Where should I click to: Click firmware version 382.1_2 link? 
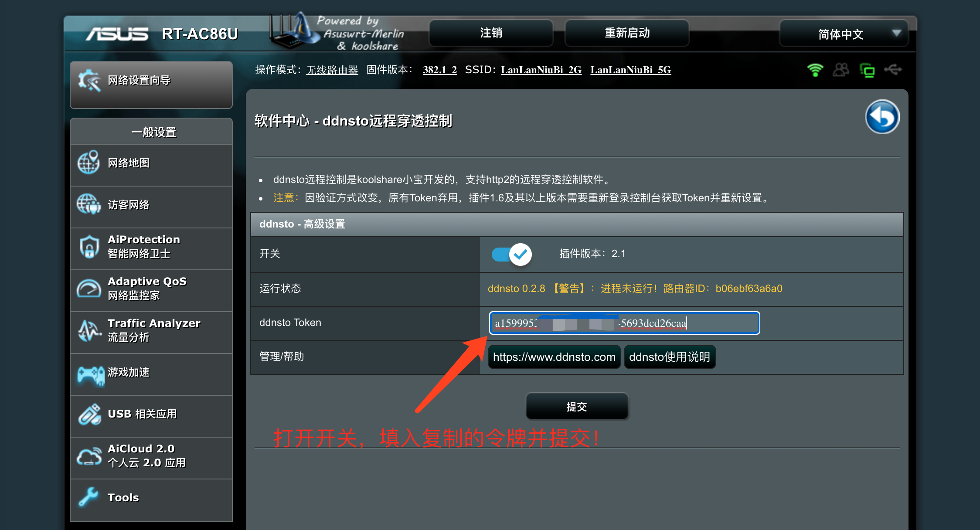440,70
